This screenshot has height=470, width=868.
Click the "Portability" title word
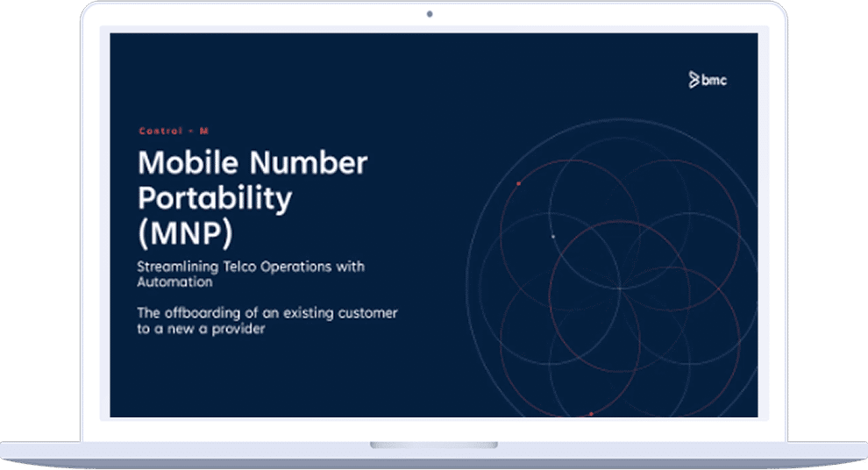coord(215,199)
